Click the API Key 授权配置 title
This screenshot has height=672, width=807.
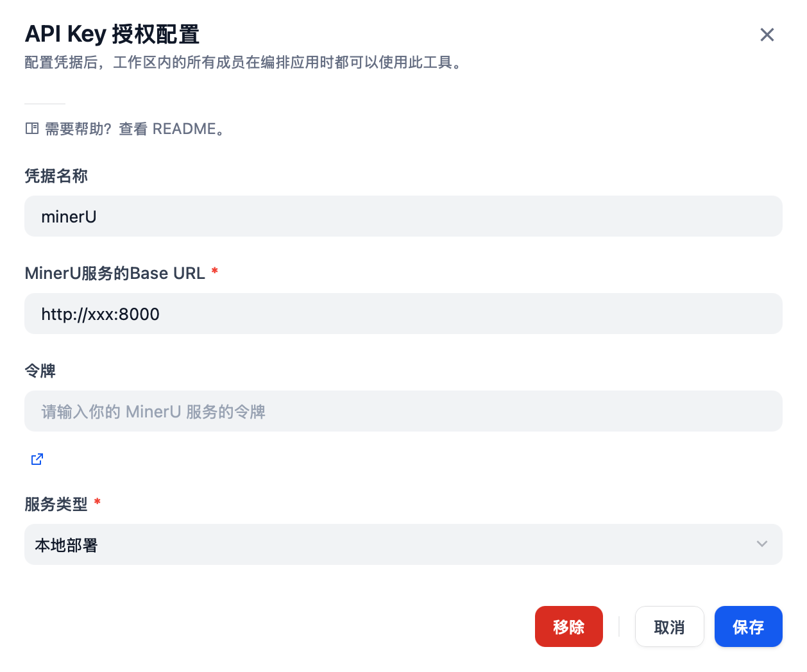pyautogui.click(x=112, y=34)
